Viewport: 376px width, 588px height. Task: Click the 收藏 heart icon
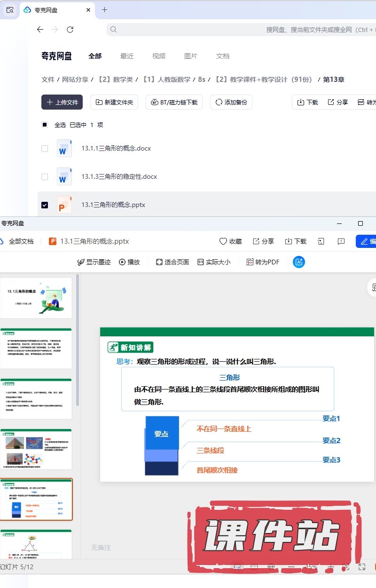224,241
